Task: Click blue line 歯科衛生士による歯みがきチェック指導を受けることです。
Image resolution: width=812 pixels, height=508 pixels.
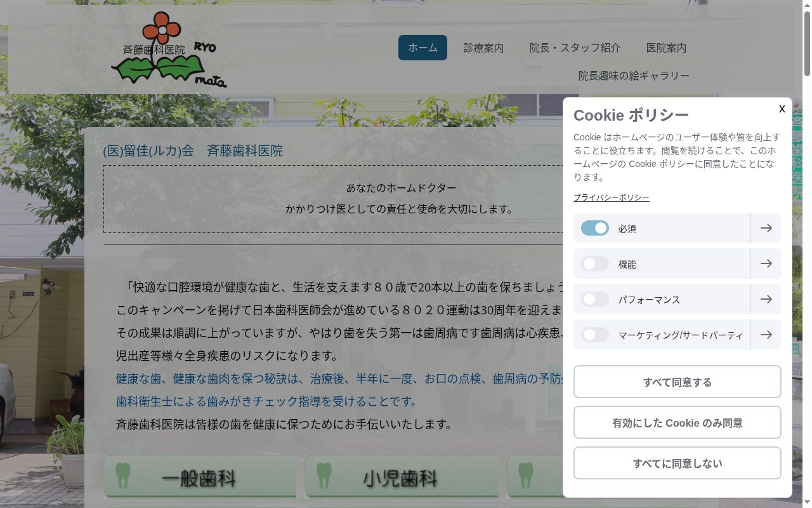Action: click(x=268, y=401)
